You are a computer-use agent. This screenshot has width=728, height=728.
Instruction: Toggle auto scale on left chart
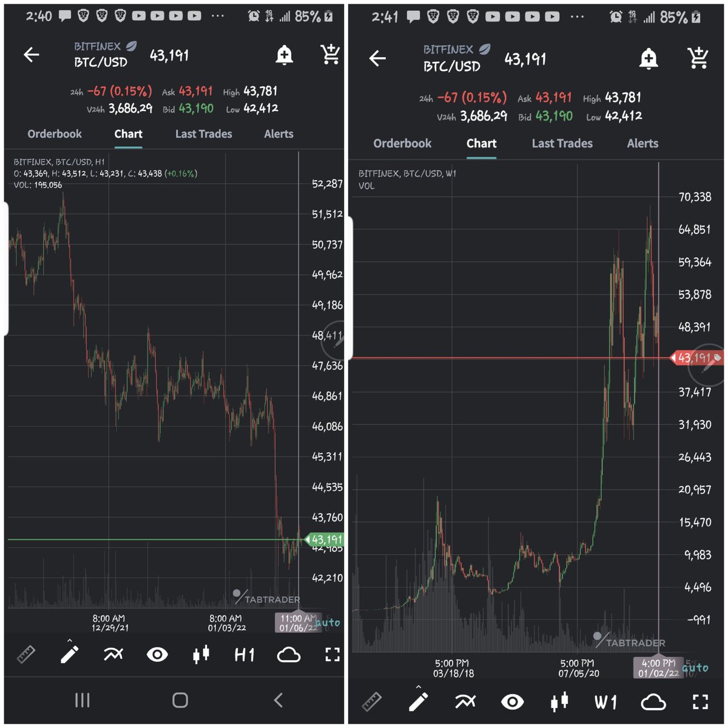click(x=328, y=623)
